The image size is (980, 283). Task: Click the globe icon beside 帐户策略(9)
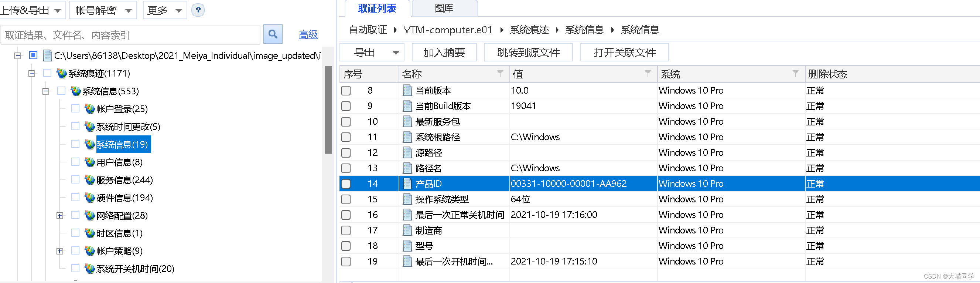[x=89, y=251]
